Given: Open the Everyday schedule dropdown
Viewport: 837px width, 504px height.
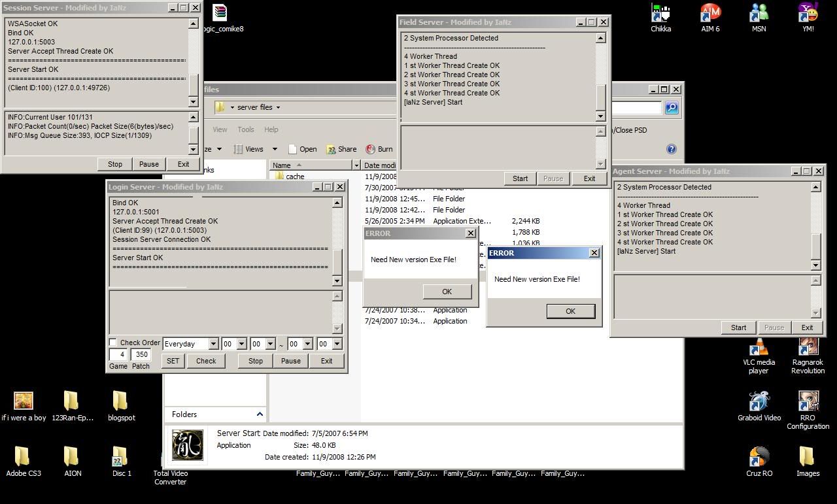Looking at the screenshot, I should [x=213, y=344].
